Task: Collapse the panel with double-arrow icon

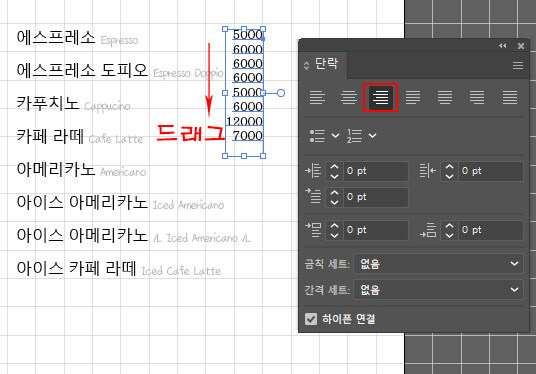Action: pos(502,46)
